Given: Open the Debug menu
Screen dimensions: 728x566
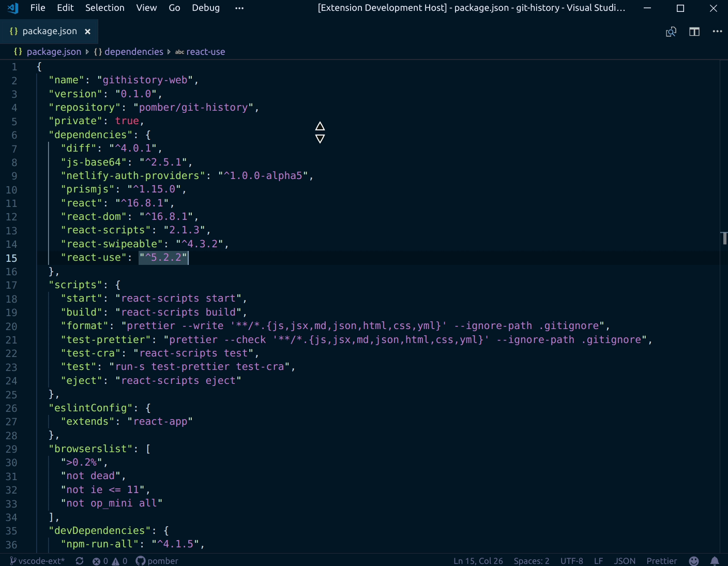Looking at the screenshot, I should click(205, 8).
